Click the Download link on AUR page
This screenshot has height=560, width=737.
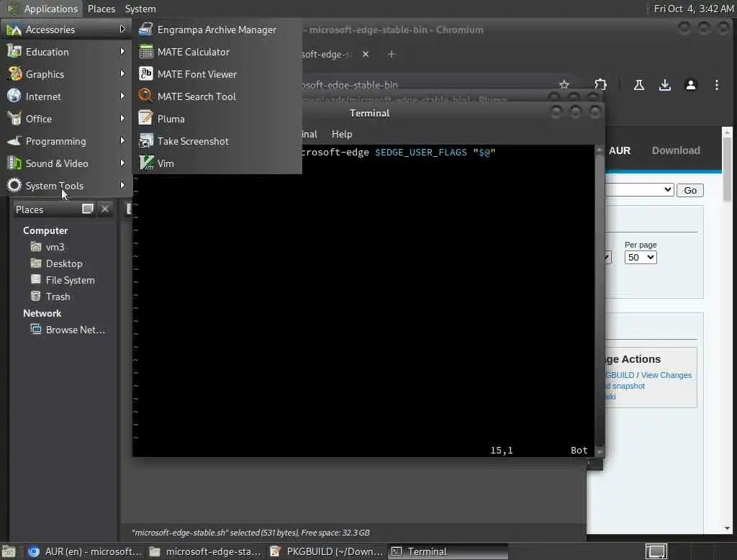coord(675,150)
